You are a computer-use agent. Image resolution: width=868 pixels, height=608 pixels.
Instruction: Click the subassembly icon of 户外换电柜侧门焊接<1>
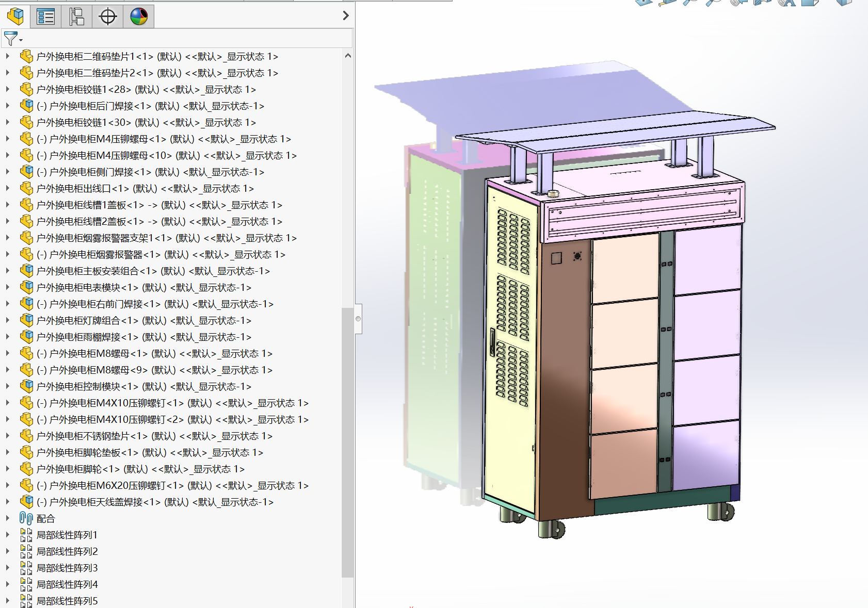click(x=26, y=172)
